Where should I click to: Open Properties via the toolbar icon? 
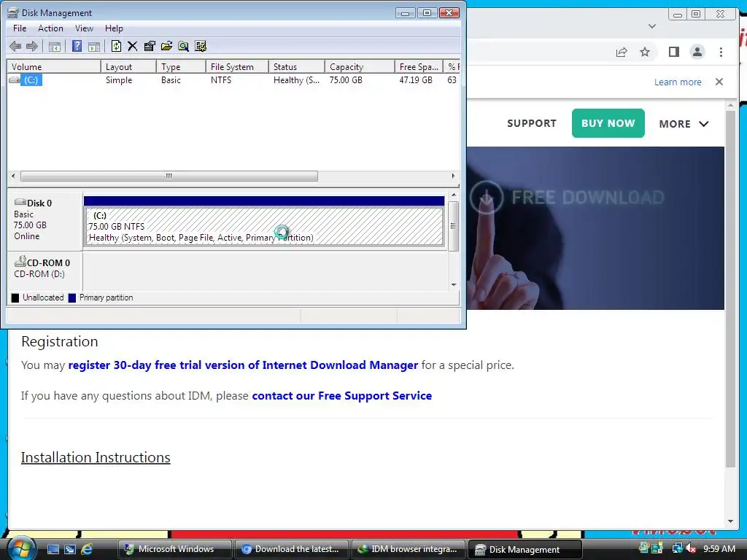tap(150, 46)
